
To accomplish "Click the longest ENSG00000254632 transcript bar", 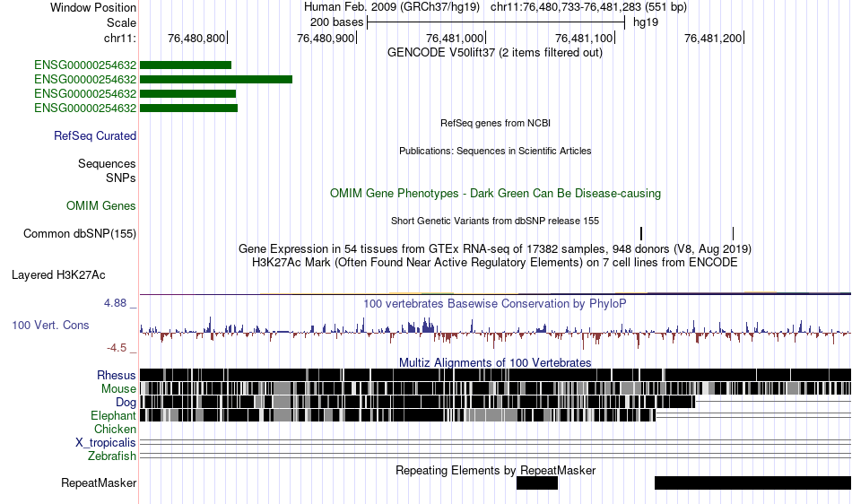I will click(216, 79).
